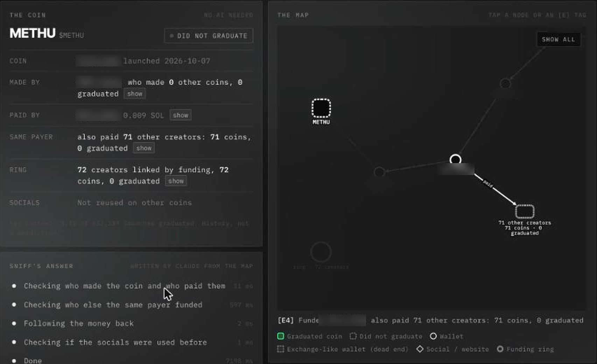597x364 pixels.
Task: Expand the Ring details with show
Action: pyautogui.click(x=176, y=181)
